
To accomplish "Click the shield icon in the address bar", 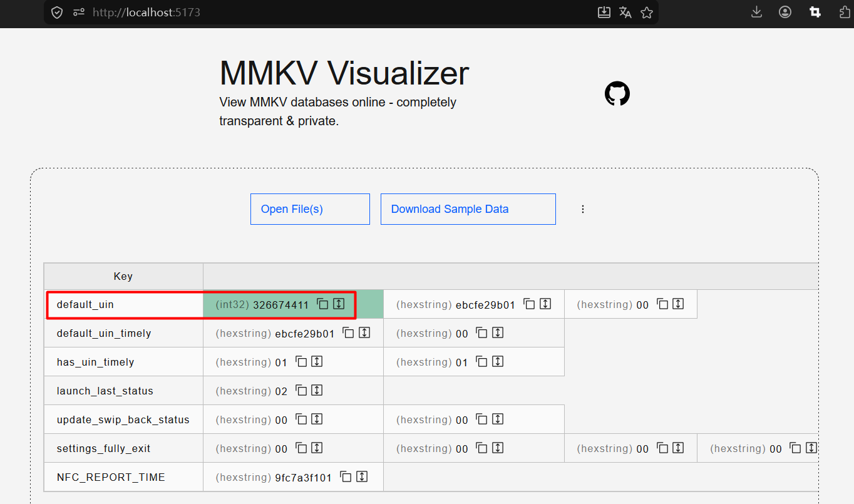I will [57, 12].
